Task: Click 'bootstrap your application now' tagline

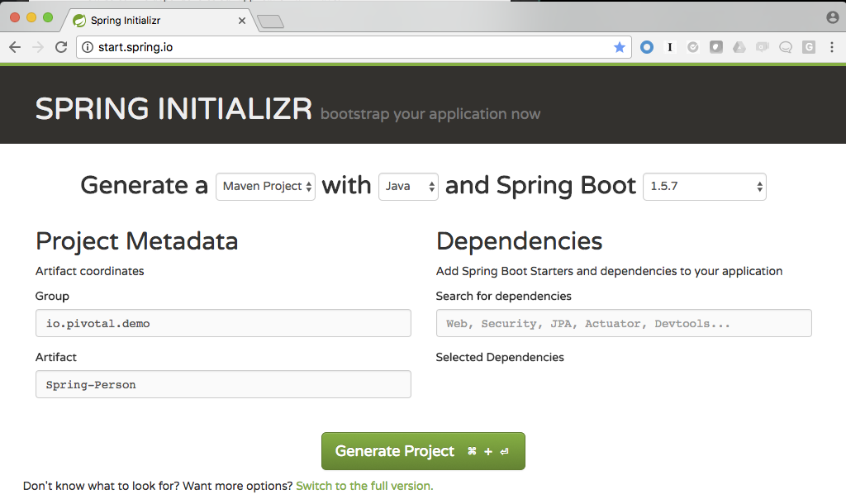Action: 430,114
